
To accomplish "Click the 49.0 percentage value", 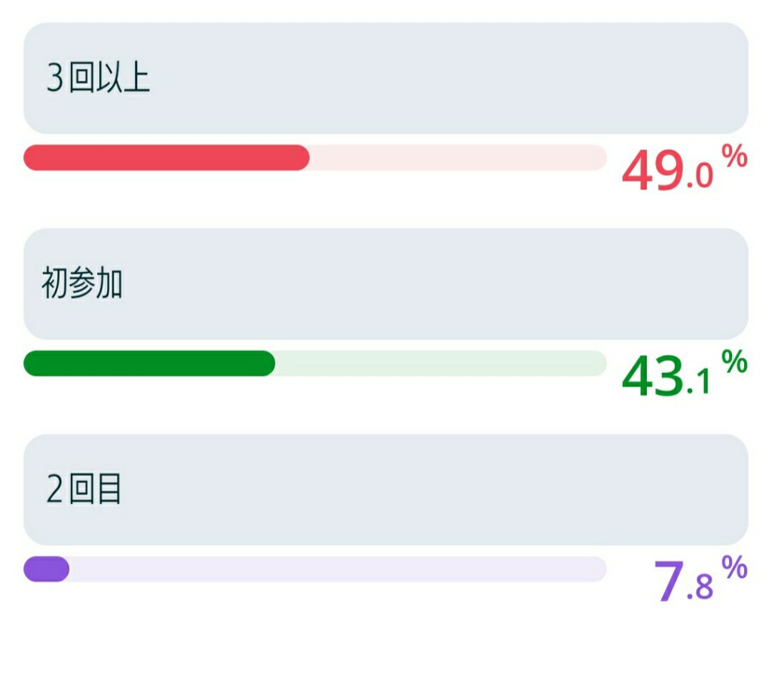I will click(668, 170).
